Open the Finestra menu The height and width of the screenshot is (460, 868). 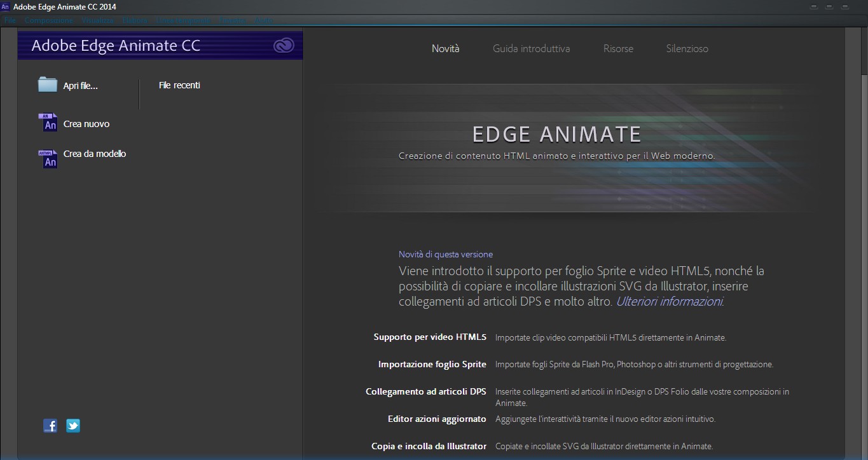[x=233, y=20]
